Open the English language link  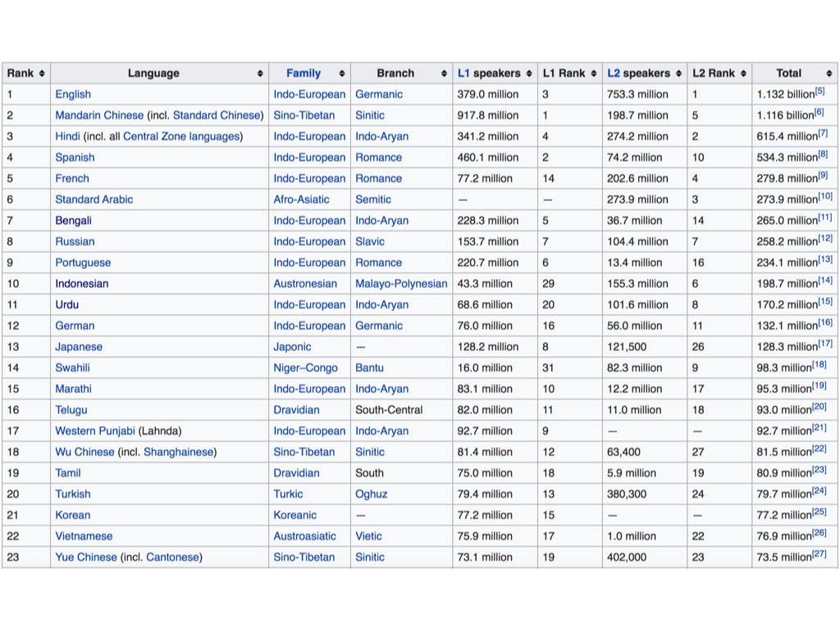click(x=73, y=94)
